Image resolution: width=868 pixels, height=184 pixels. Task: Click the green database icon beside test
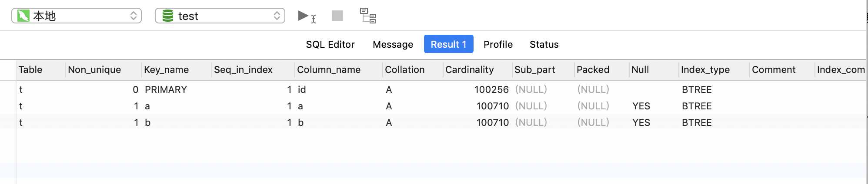point(167,16)
